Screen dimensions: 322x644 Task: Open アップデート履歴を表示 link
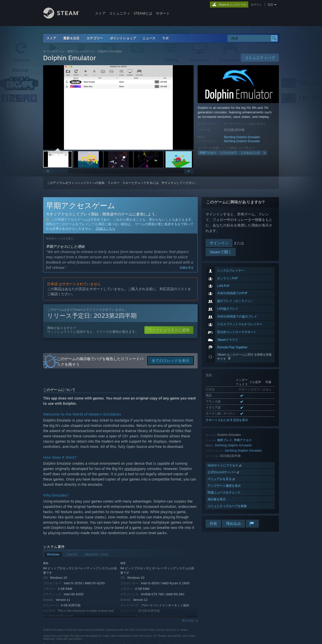(240, 486)
